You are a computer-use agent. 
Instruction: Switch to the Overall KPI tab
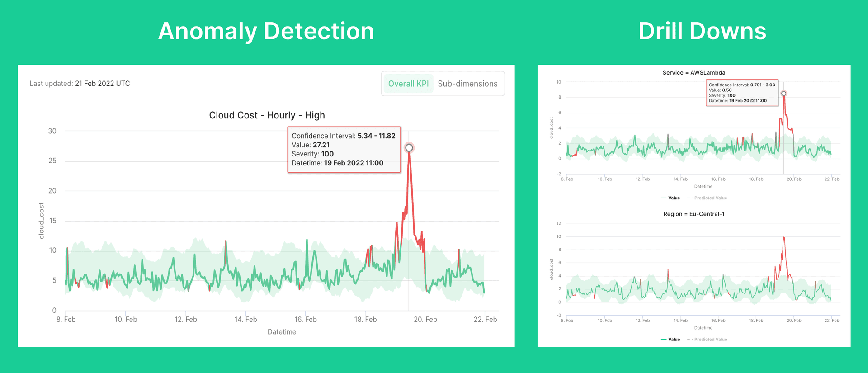408,84
